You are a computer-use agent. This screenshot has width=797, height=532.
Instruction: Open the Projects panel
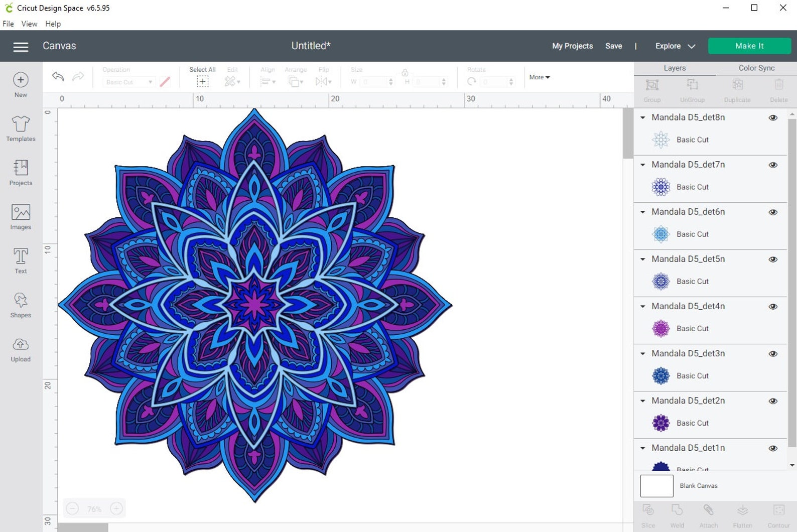(x=21, y=173)
